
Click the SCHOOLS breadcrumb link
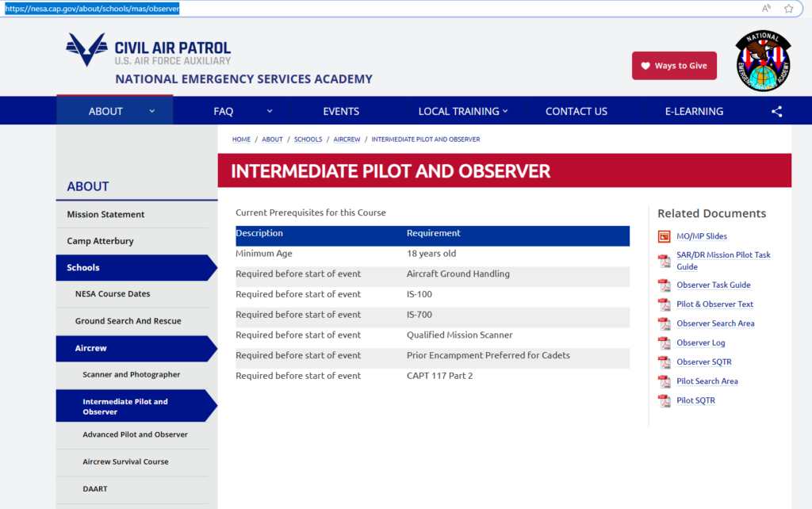tap(308, 140)
